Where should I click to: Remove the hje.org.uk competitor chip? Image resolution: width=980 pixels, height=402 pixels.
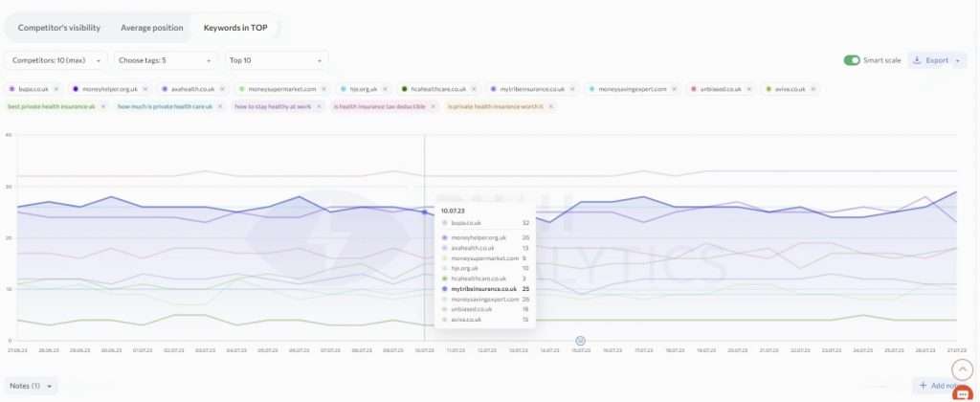(x=385, y=89)
